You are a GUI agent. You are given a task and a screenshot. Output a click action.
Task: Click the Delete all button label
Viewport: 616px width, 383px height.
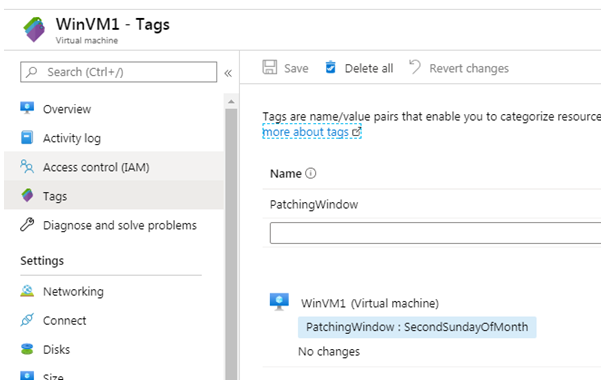[369, 68]
